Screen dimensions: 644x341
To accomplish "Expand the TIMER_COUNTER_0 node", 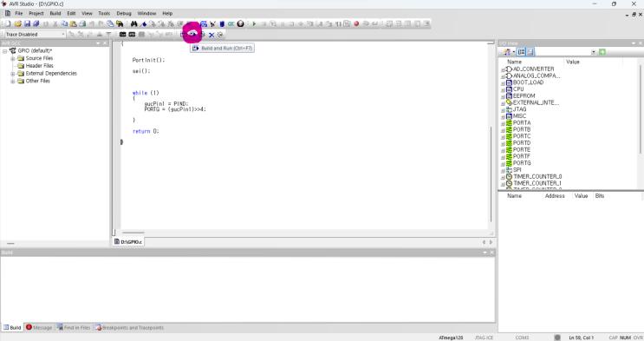I will coord(503,177).
